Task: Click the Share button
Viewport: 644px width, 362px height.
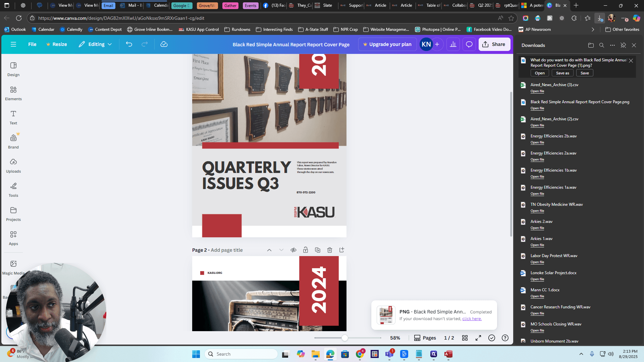Action: click(494, 44)
